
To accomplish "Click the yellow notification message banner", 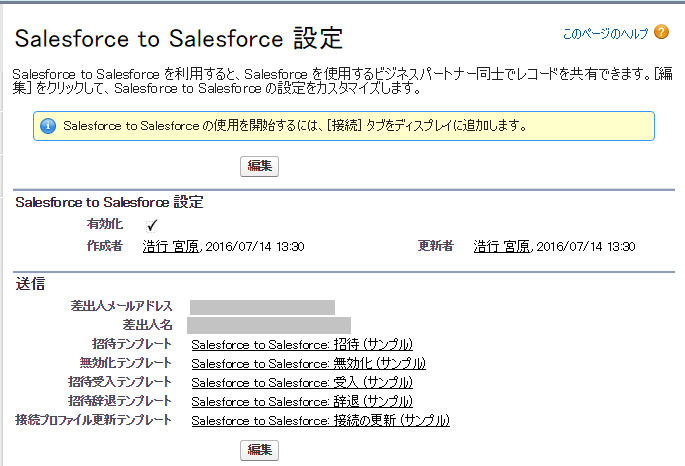I will (x=344, y=126).
